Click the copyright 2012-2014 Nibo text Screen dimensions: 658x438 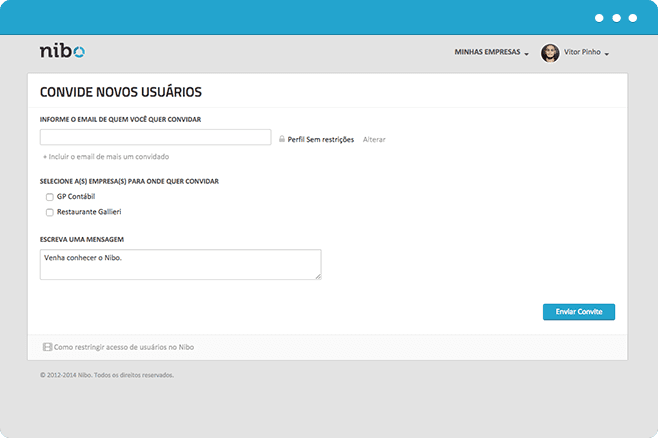point(107,375)
